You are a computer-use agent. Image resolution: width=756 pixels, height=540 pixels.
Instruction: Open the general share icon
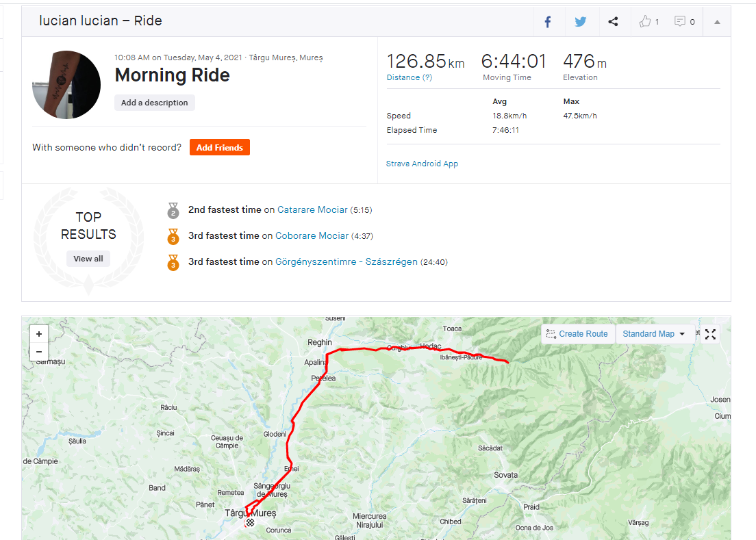tap(613, 22)
